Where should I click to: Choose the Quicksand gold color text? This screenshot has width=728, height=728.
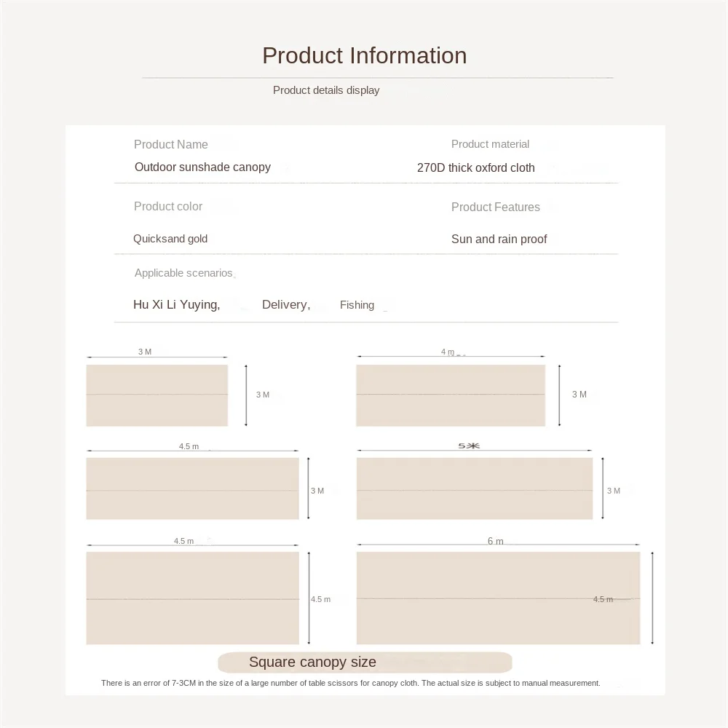tap(170, 239)
